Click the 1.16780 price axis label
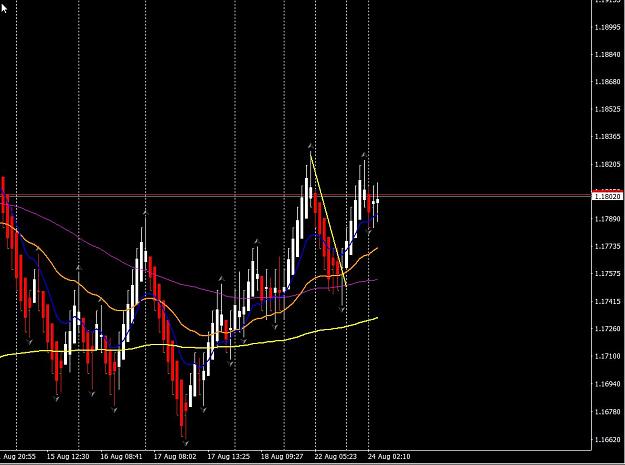Screen dimensions: 625x465 pyautogui.click(x=607, y=412)
